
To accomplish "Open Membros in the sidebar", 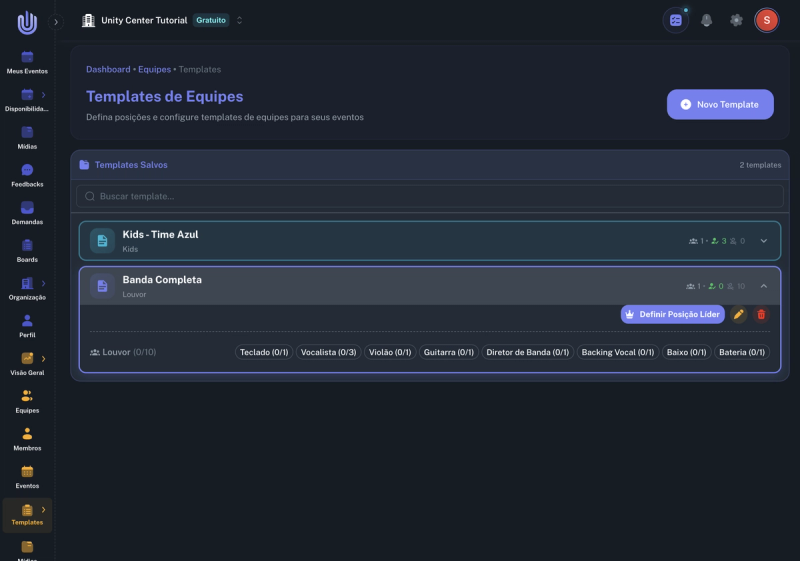I will click(x=27, y=440).
